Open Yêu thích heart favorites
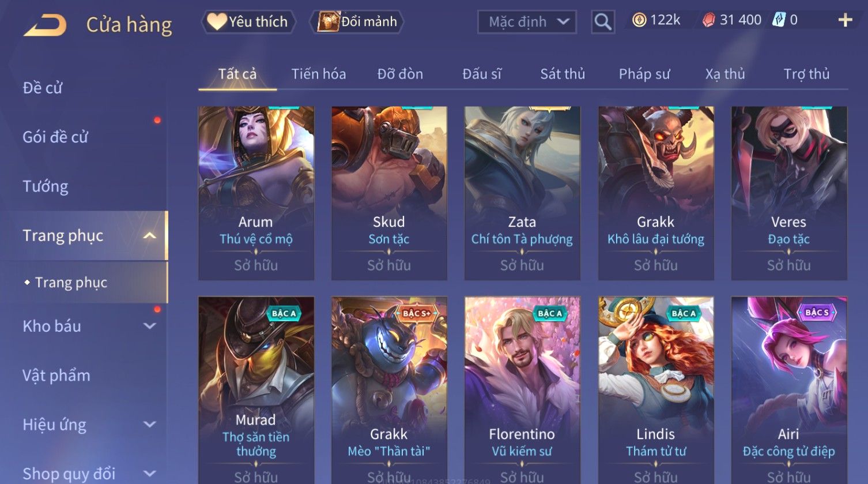This screenshot has height=484, width=868. click(248, 22)
